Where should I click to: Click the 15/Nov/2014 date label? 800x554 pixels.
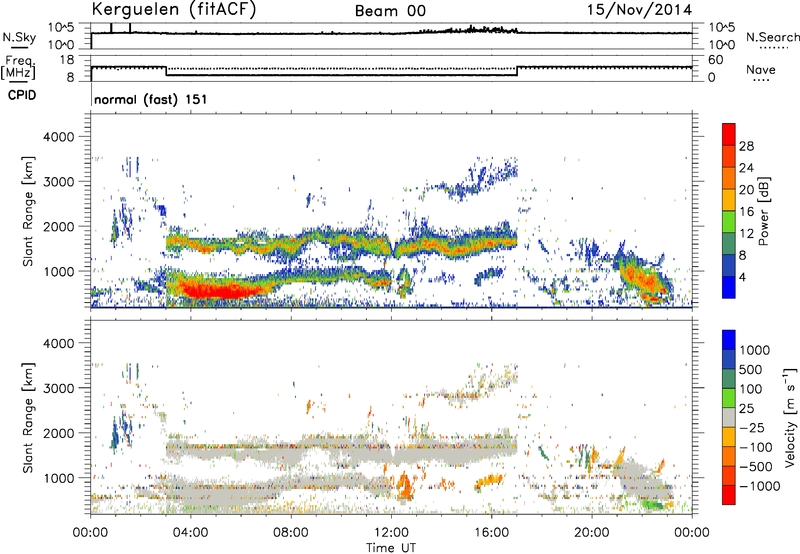click(640, 9)
